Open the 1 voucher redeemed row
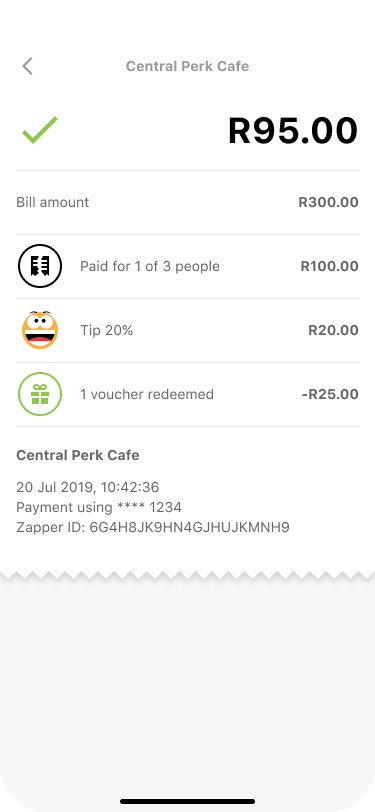The image size is (375, 812). coord(188,395)
